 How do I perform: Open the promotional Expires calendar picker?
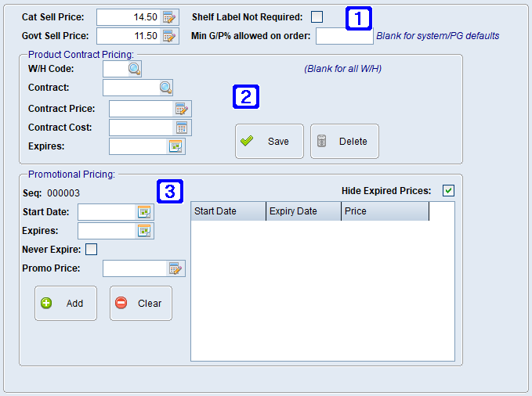(x=144, y=231)
